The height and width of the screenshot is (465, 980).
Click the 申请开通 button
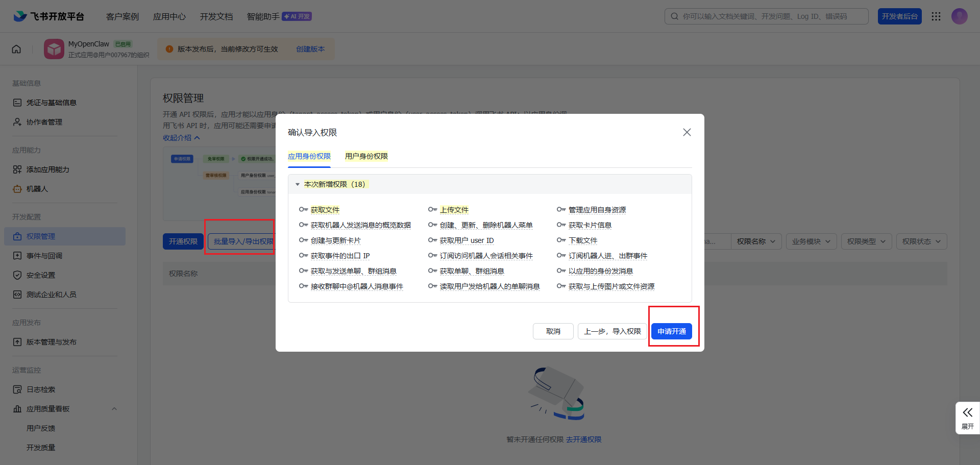tap(672, 331)
